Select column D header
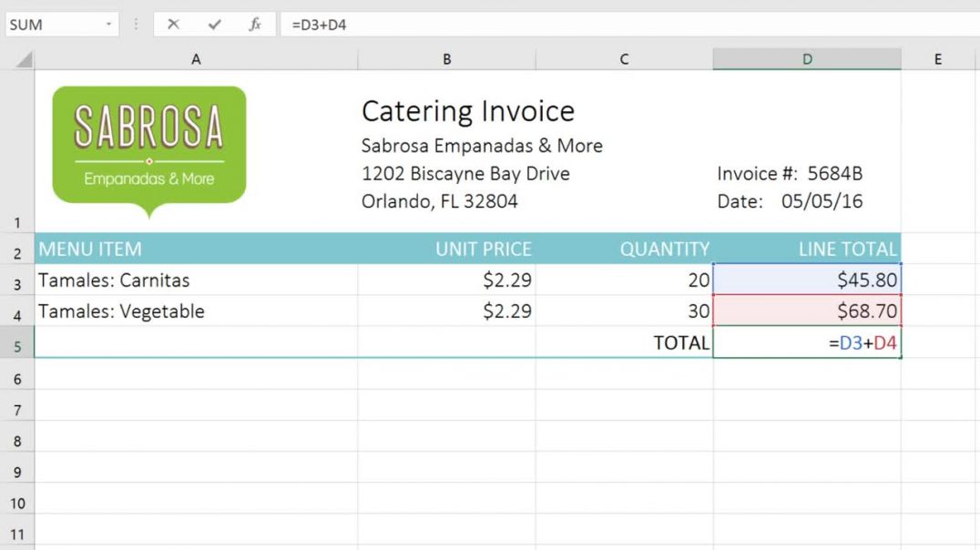 pyautogui.click(x=807, y=59)
